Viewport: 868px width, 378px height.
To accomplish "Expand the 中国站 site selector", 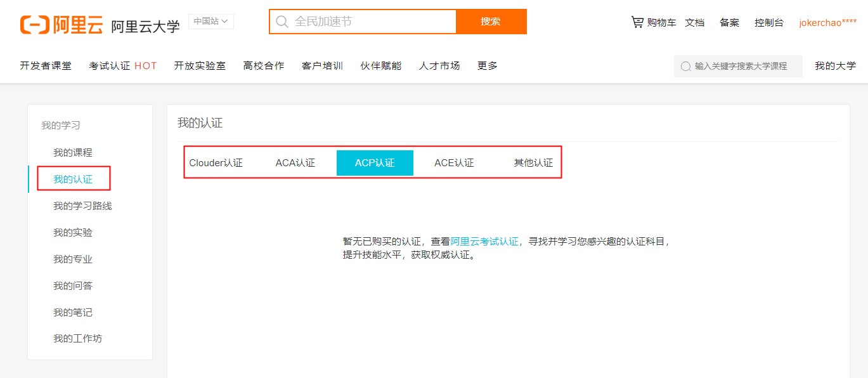I will [211, 21].
